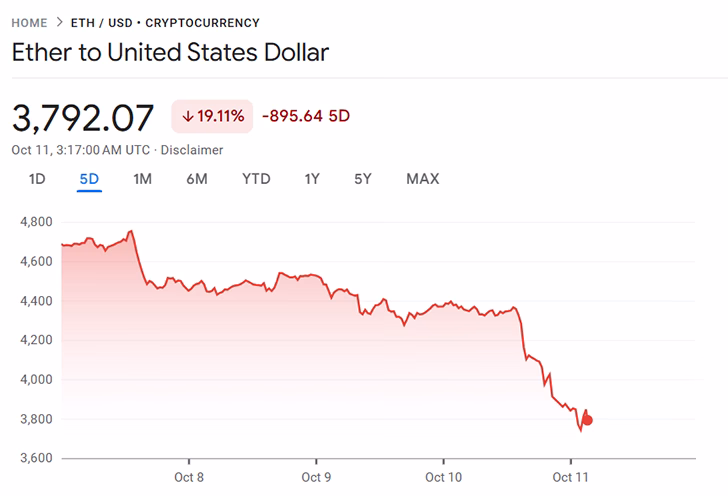Show the YTD time range
This screenshot has height=496, width=728.
[x=256, y=179]
